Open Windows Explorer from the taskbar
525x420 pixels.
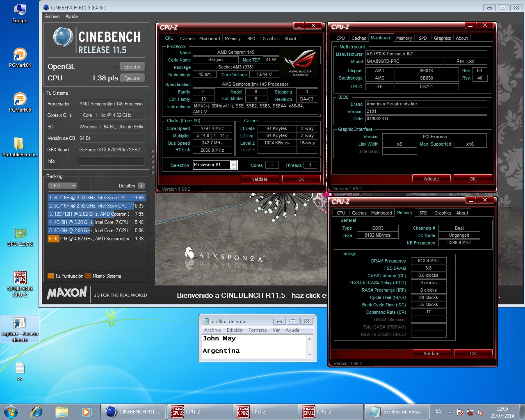pos(62,412)
